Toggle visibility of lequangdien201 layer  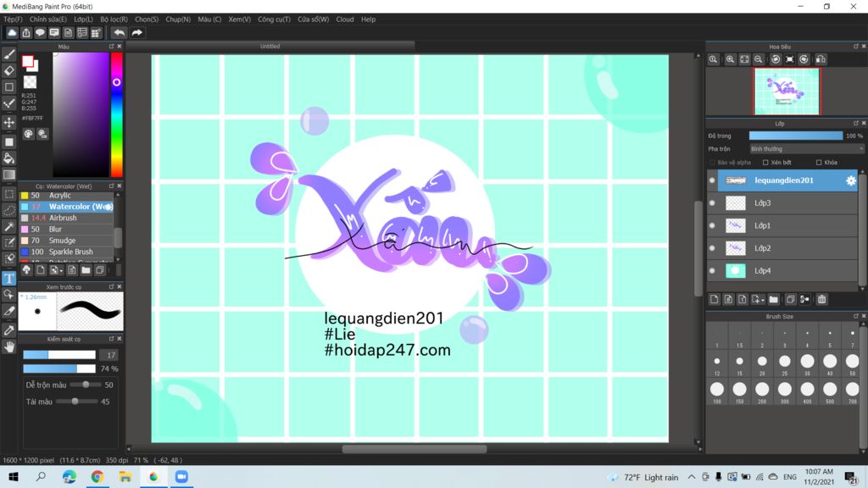pos(712,180)
